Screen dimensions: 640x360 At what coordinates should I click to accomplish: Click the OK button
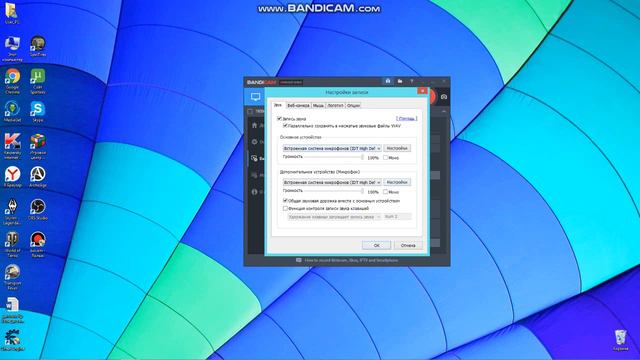(x=376, y=245)
